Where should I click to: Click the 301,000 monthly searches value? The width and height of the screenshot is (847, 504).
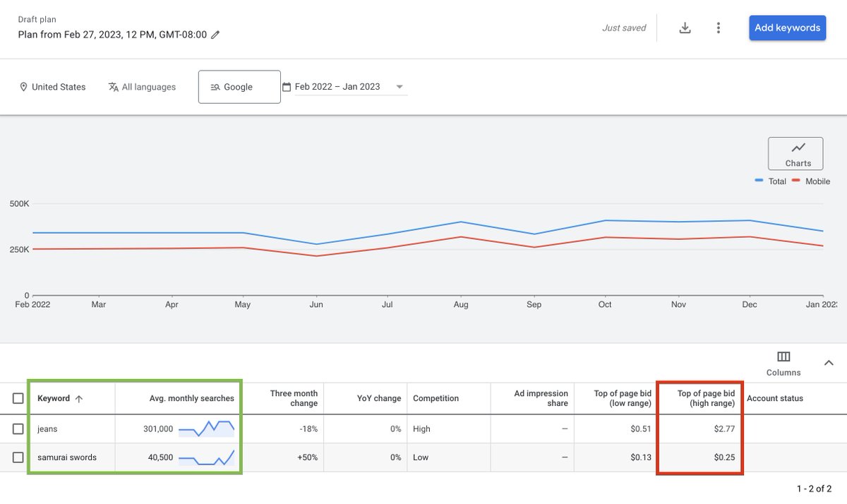(x=157, y=428)
